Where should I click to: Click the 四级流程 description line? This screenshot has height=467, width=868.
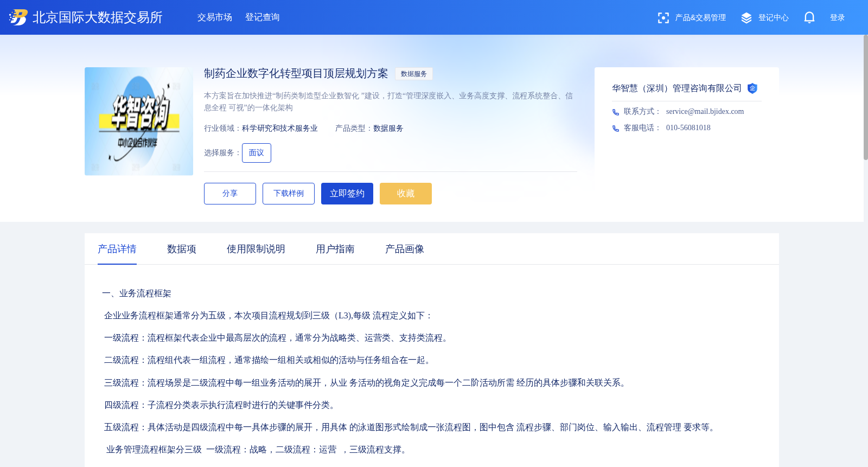click(x=221, y=405)
